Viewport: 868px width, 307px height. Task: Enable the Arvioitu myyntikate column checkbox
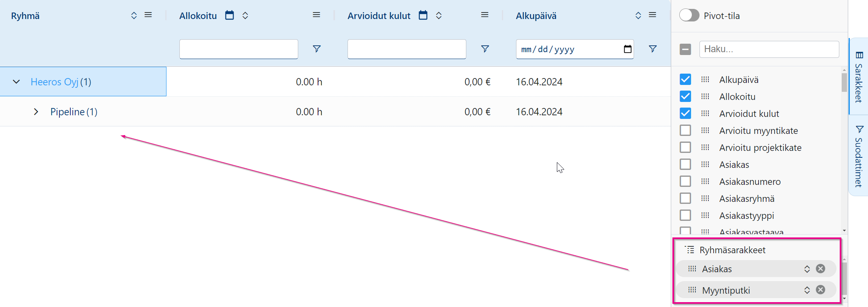pos(685,130)
